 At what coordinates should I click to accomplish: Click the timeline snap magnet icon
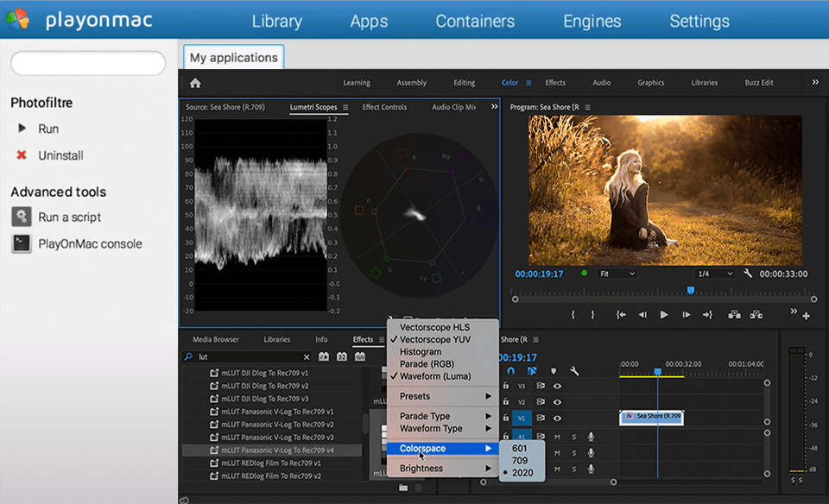(x=511, y=371)
